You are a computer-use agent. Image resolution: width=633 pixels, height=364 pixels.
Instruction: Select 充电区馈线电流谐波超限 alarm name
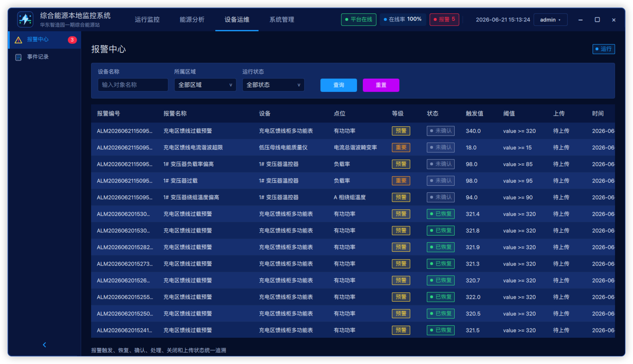point(193,148)
